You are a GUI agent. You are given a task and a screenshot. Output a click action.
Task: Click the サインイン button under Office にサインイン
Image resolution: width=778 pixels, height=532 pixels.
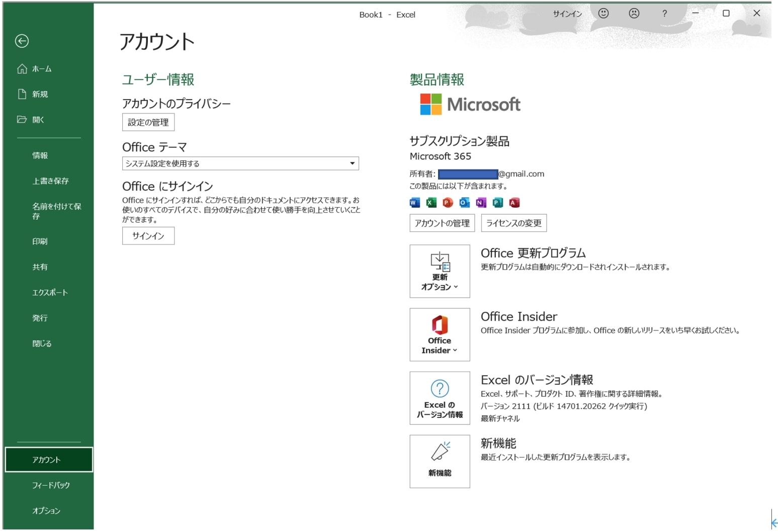click(x=148, y=236)
